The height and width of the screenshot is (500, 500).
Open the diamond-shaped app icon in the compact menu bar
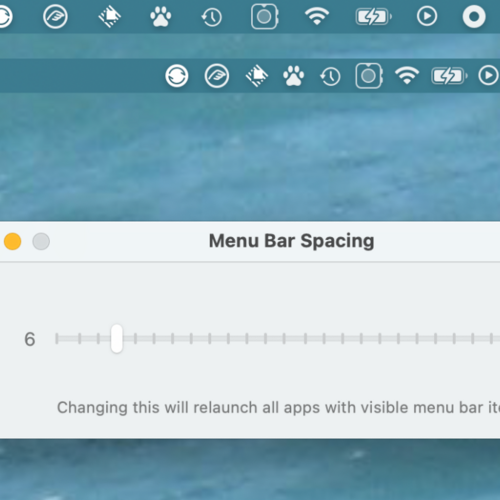[257, 76]
